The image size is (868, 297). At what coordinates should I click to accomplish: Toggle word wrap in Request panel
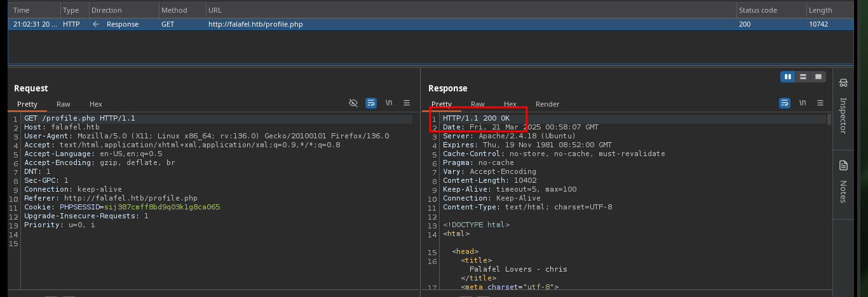pyautogui.click(x=371, y=103)
